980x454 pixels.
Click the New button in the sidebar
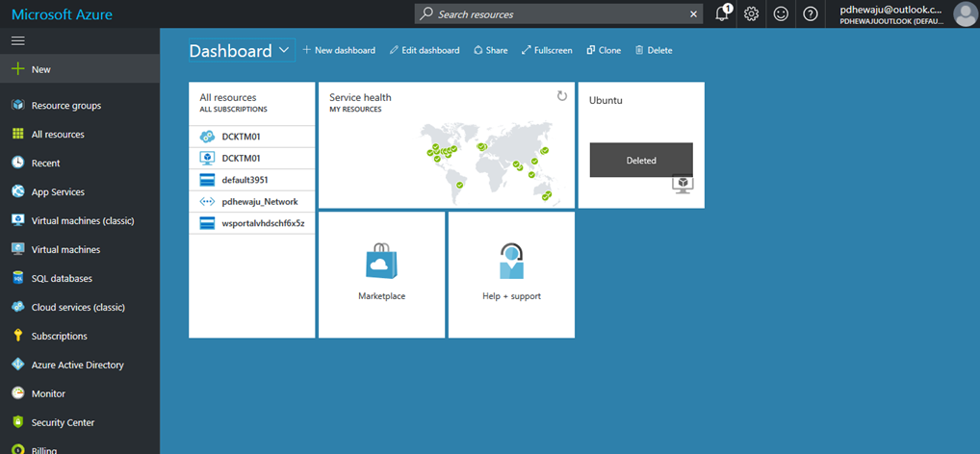80,69
